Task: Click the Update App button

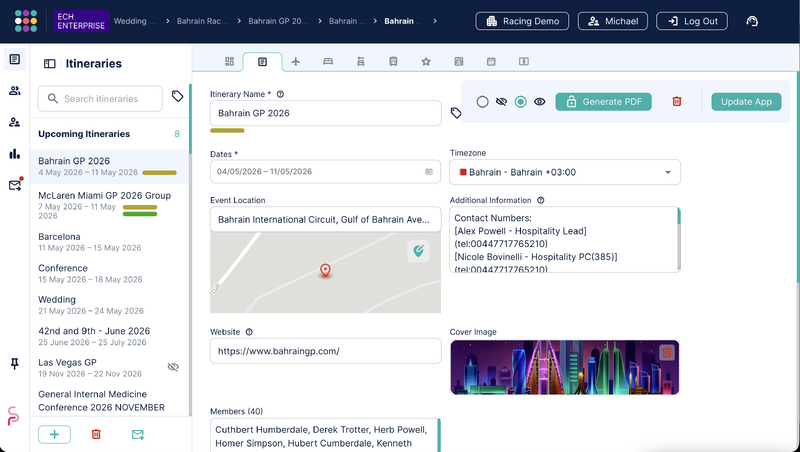Action: [746, 102]
